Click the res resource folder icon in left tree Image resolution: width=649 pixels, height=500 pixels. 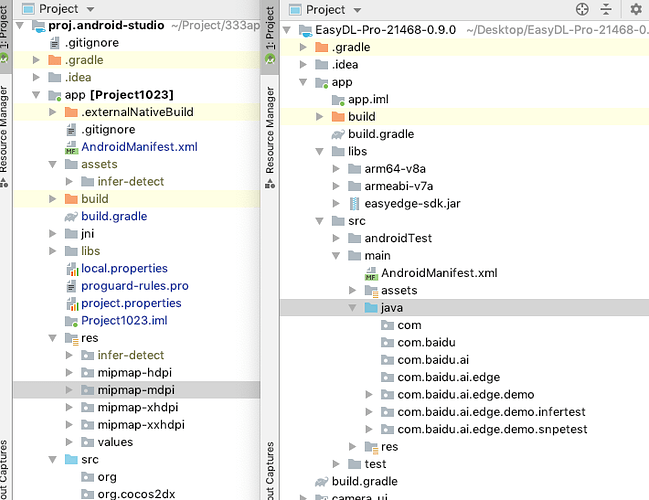coord(72,339)
